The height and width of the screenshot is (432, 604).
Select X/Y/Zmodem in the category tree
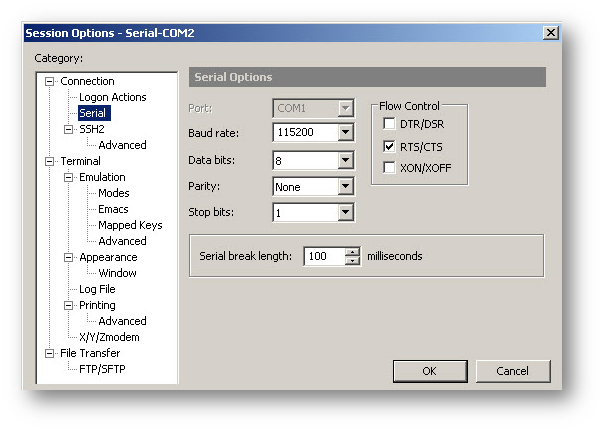pos(109,337)
